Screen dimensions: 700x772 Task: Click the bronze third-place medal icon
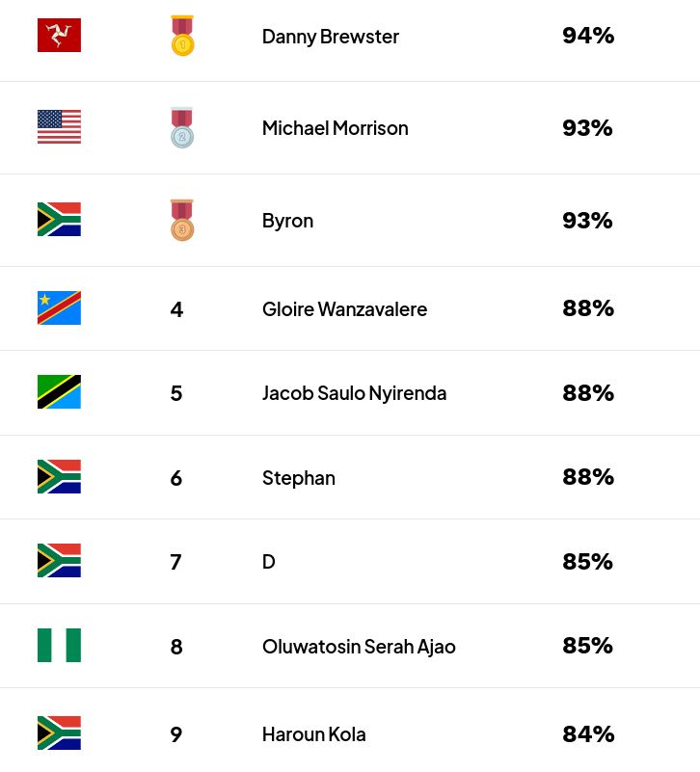tap(182, 220)
